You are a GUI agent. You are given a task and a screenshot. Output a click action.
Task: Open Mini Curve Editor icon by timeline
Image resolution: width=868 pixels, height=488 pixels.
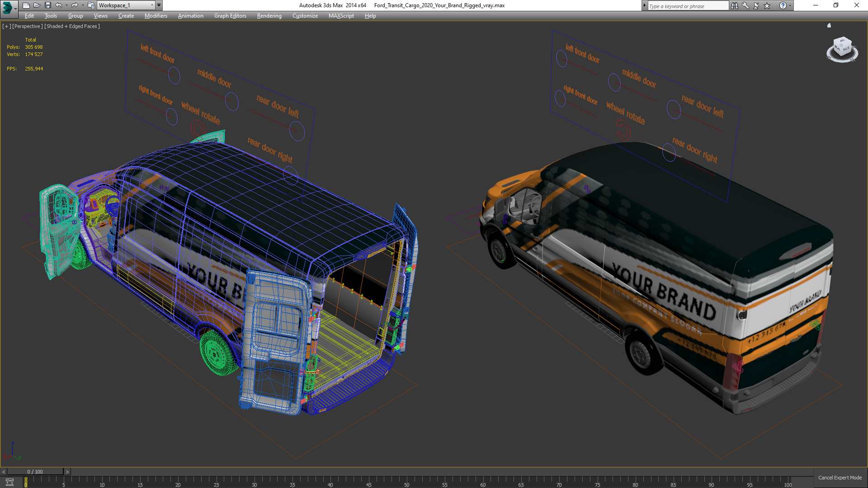9,482
